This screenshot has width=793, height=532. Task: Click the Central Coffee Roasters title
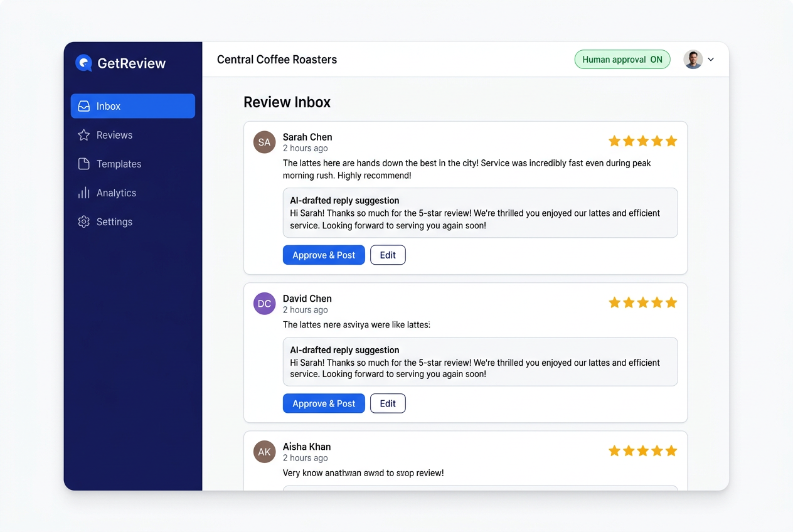point(277,60)
